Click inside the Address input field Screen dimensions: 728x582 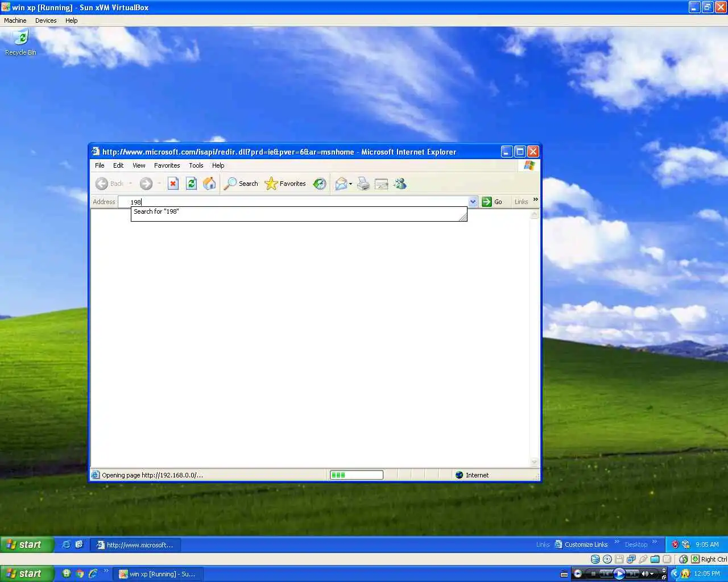(x=294, y=202)
